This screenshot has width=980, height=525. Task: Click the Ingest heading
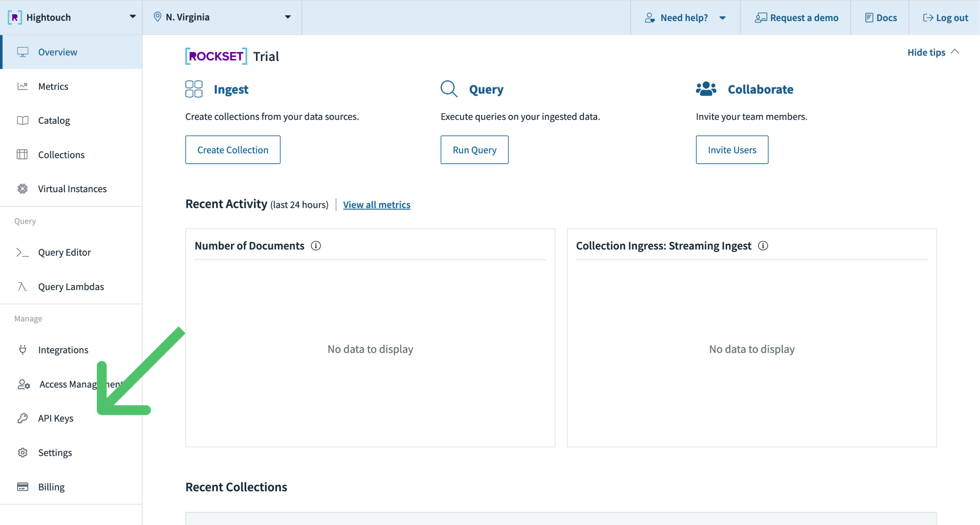click(231, 89)
